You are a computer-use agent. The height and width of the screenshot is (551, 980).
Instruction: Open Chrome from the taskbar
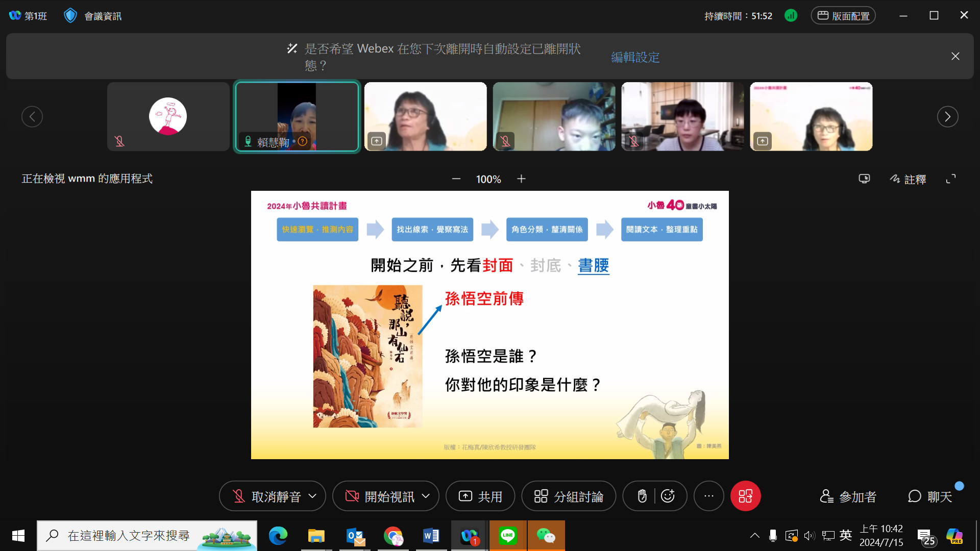(393, 536)
